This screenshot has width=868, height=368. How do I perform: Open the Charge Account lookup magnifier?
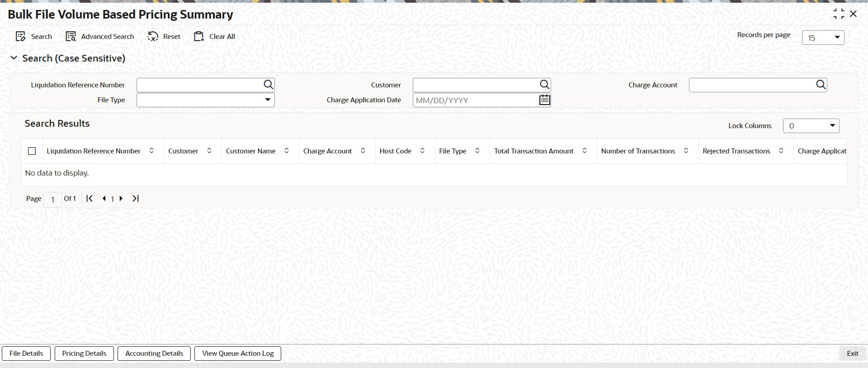pos(821,85)
